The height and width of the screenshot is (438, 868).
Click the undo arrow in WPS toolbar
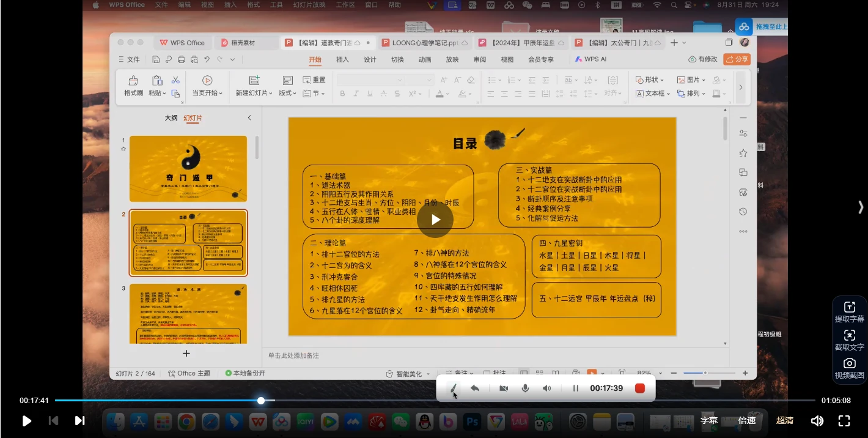point(207,59)
